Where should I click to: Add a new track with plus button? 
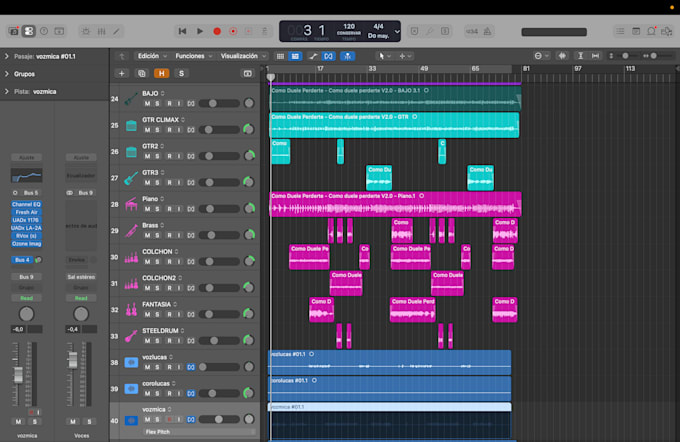121,73
